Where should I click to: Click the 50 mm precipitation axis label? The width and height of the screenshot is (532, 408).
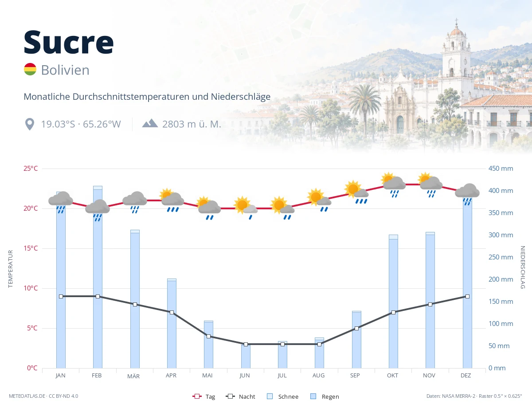(499, 346)
